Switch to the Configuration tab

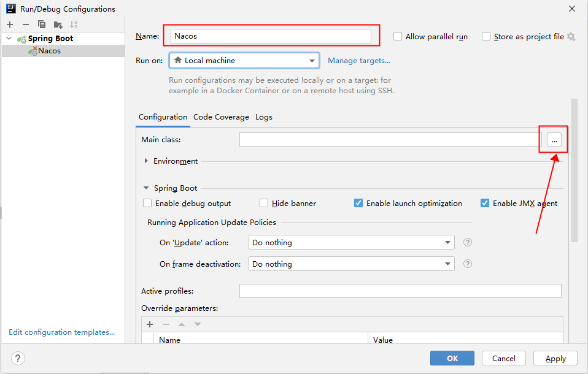click(163, 117)
